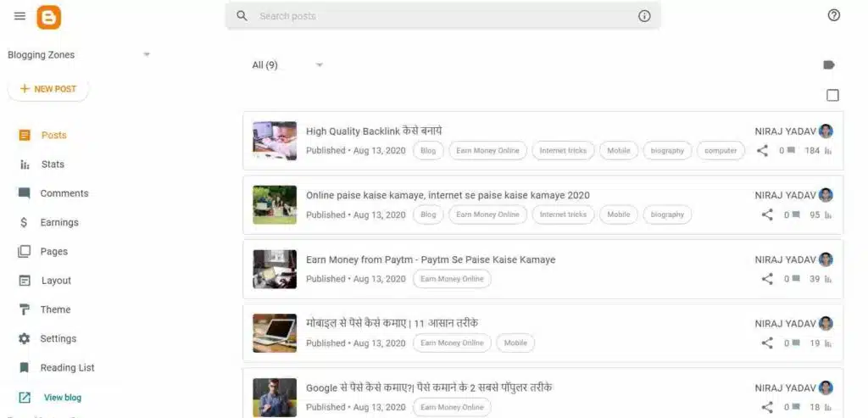Screen dimensions: 868x418
Task: Click the label tag icon
Action: pos(829,64)
